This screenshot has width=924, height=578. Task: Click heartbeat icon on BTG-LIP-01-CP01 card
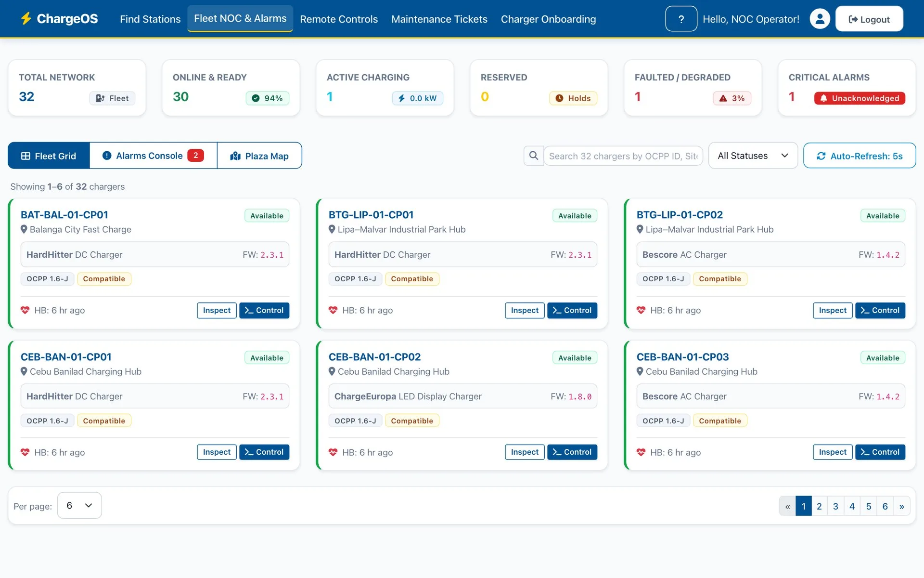(x=333, y=310)
